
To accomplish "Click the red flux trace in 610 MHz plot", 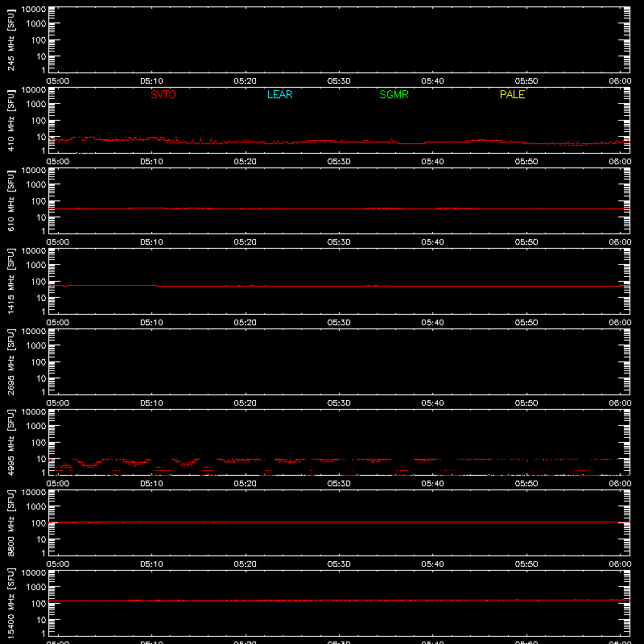I will coord(339,208).
